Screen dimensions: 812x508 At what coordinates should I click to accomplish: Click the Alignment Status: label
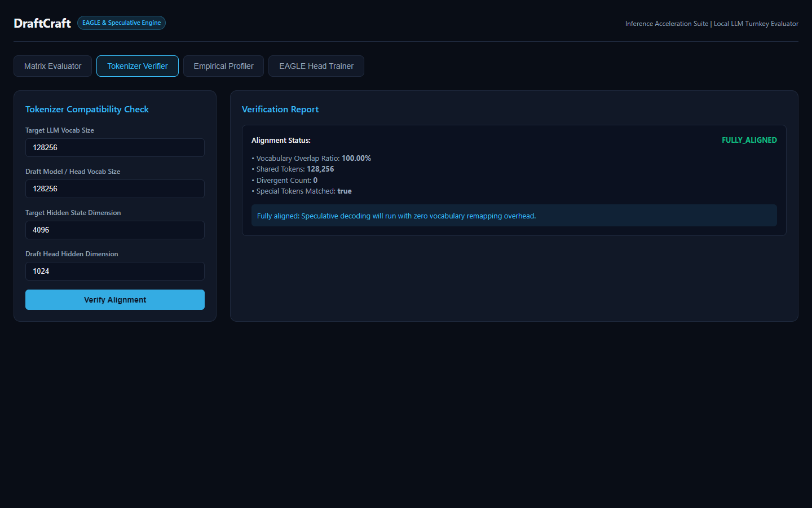coord(281,141)
